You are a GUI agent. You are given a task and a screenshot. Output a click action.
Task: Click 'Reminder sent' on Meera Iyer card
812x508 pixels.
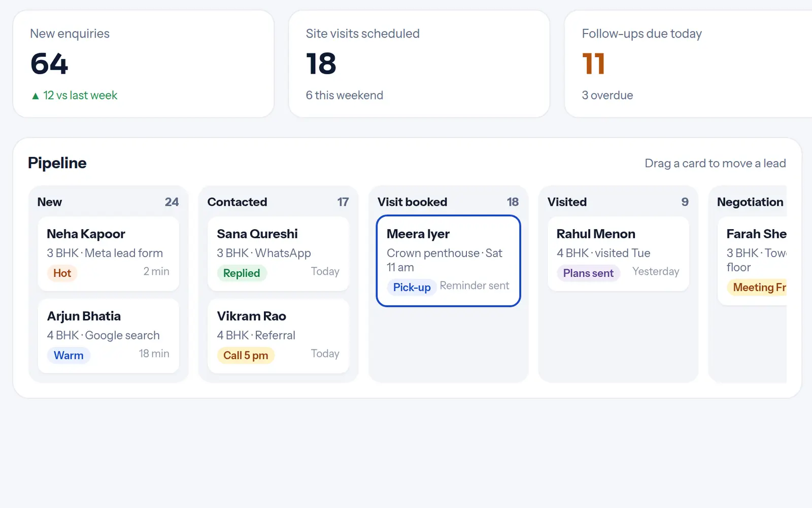click(475, 285)
